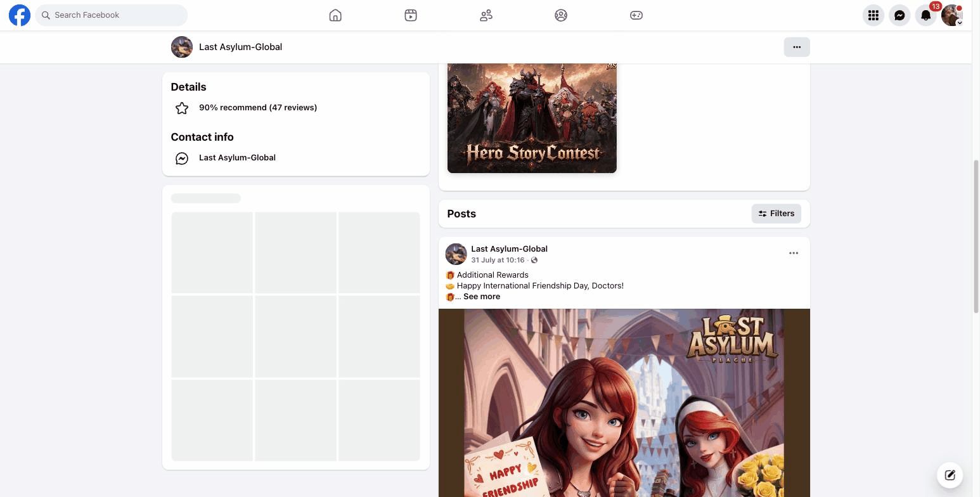
Task: Open the Facebook logo home link
Action: (20, 15)
